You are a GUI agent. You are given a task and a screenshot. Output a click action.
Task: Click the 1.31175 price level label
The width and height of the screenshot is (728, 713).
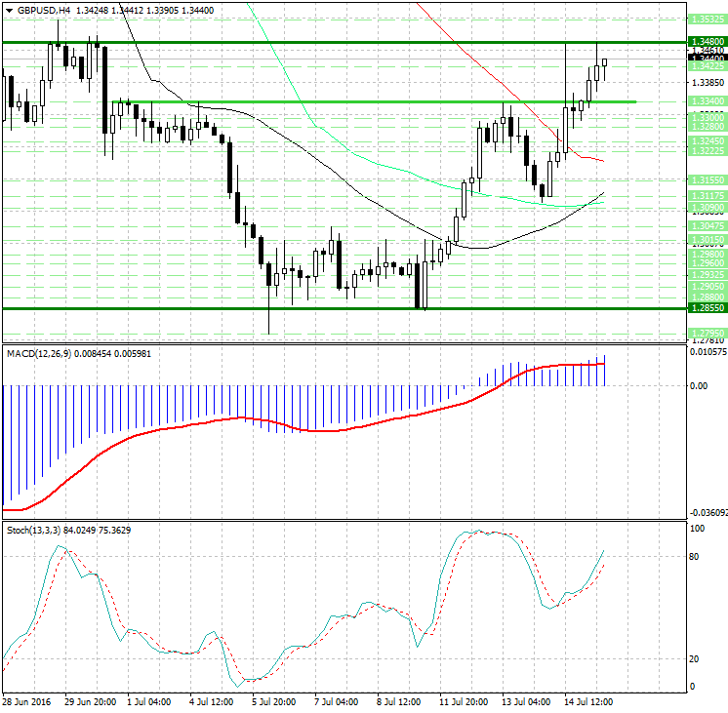[x=708, y=196]
